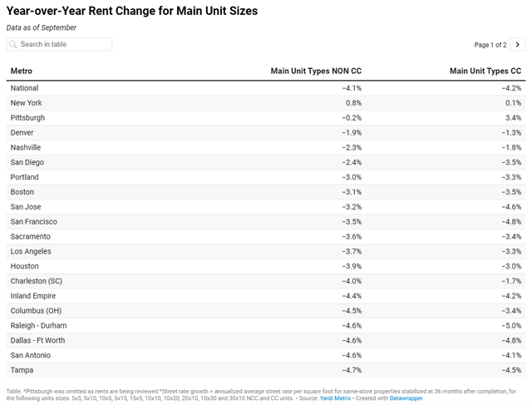Sort by Main Unit Types CC
Viewport: 532px width, 405px height.
coord(485,72)
